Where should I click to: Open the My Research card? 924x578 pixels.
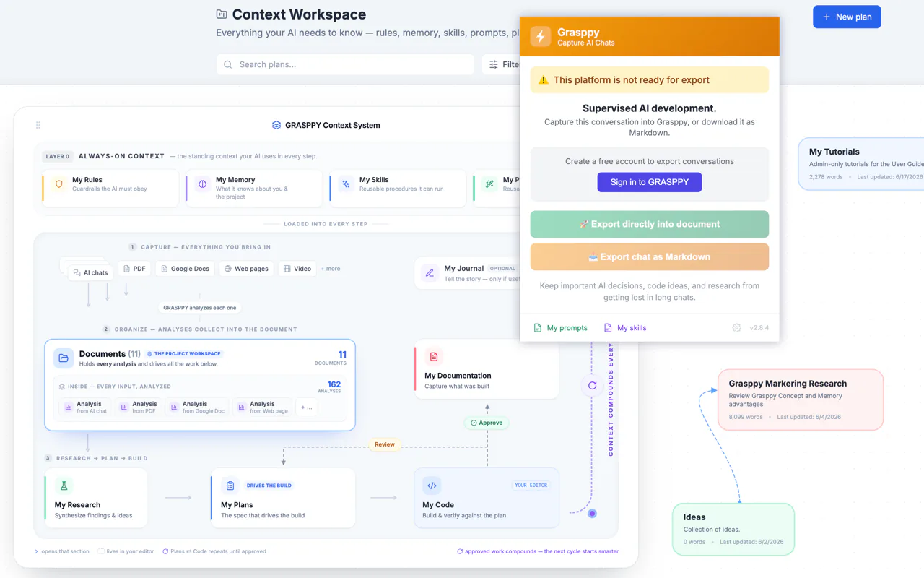(x=96, y=498)
